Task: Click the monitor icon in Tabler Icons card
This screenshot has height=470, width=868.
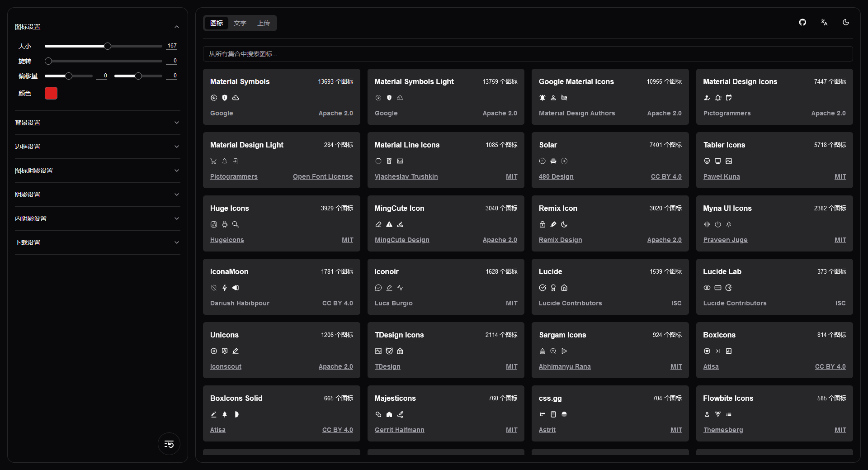Action: [x=718, y=161]
